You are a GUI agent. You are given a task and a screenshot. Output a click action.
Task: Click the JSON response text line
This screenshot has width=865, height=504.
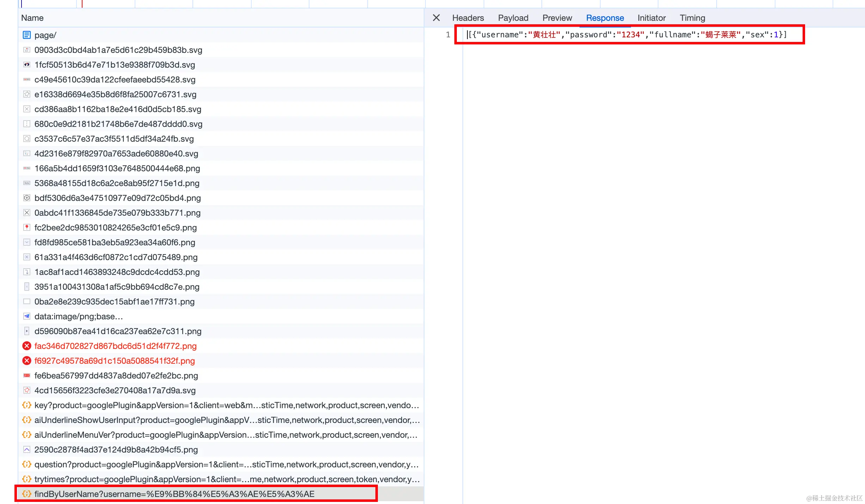pyautogui.click(x=627, y=35)
